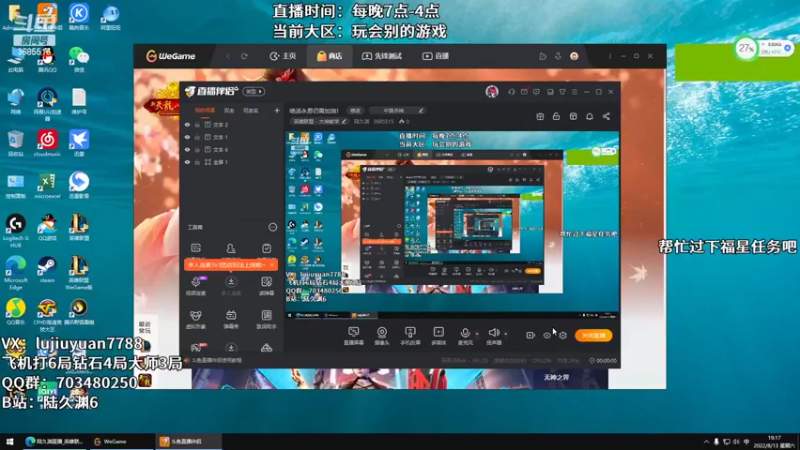Toggle lock on the 文本 1 layer

coord(197,137)
